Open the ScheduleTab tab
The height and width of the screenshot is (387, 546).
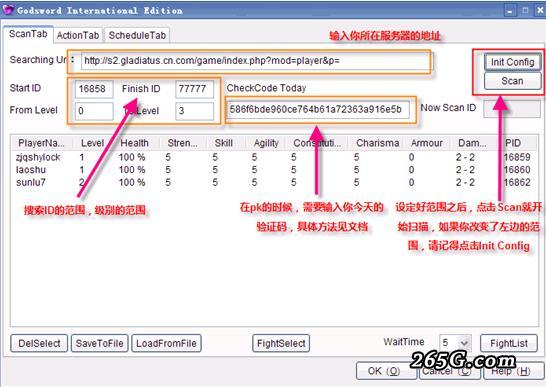tap(137, 35)
